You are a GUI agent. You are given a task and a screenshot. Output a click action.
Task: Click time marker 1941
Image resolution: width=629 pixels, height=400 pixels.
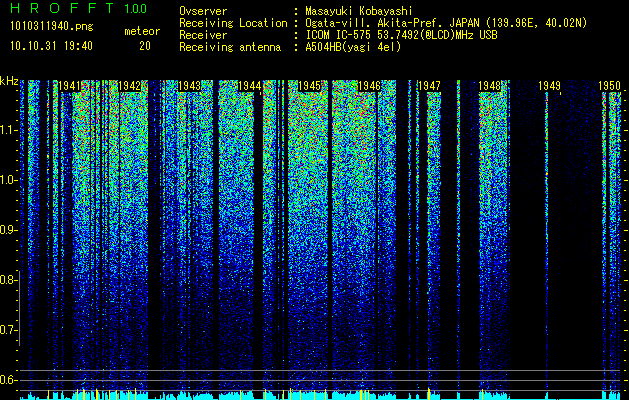(x=70, y=86)
